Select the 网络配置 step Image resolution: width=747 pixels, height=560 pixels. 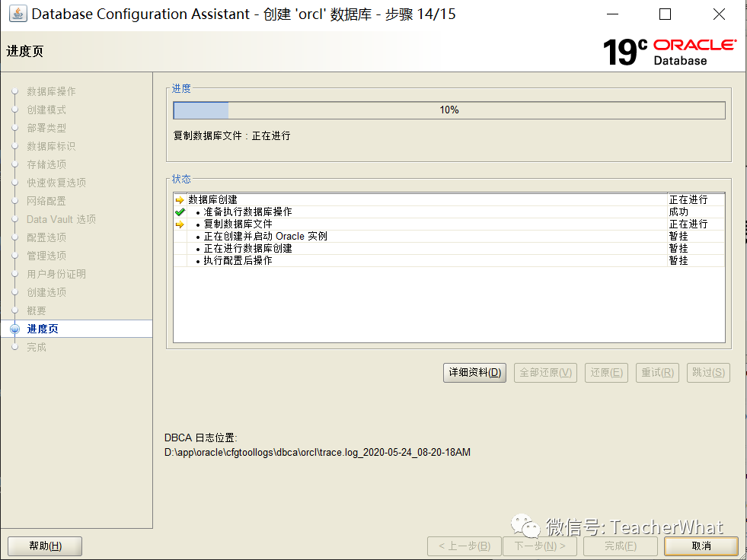click(46, 201)
